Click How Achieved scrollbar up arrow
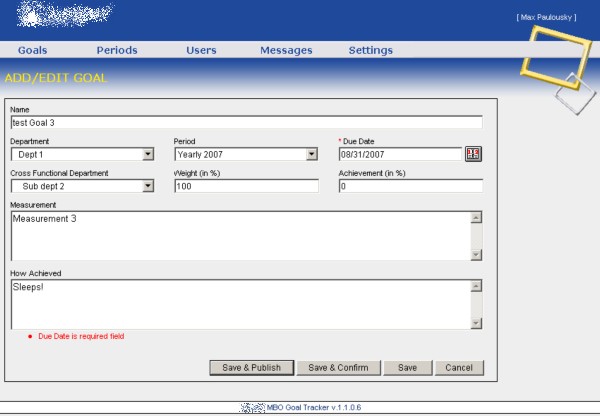The width and height of the screenshot is (600, 416). point(476,286)
